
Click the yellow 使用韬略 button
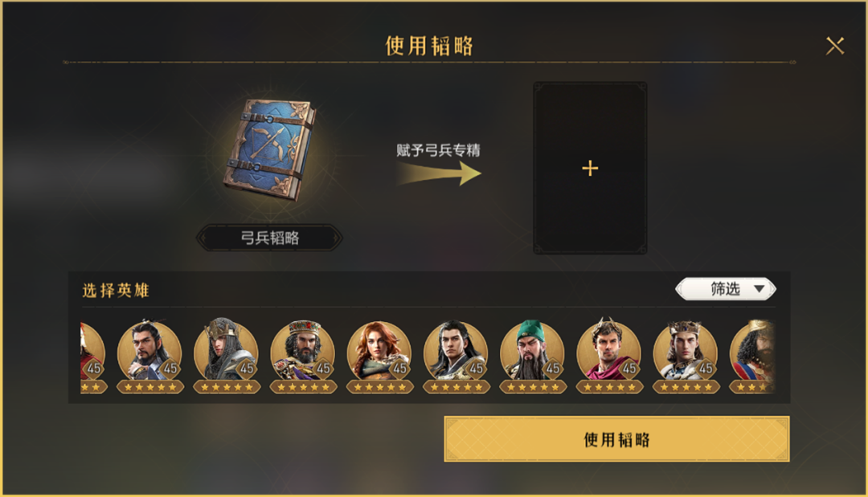pos(616,439)
